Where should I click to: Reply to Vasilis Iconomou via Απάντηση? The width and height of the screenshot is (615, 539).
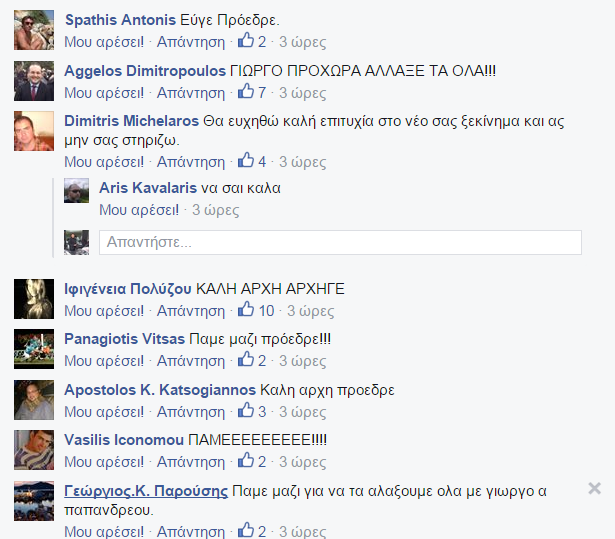tap(191, 462)
